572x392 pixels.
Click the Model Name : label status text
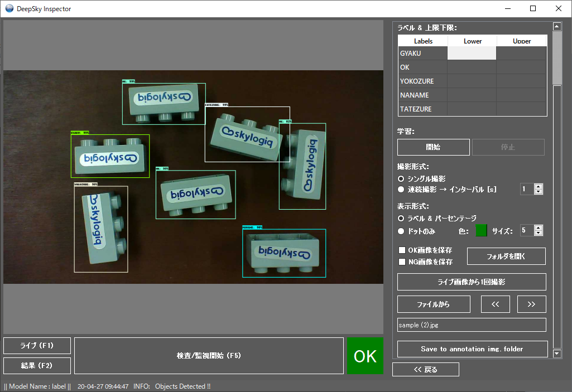[37, 386]
